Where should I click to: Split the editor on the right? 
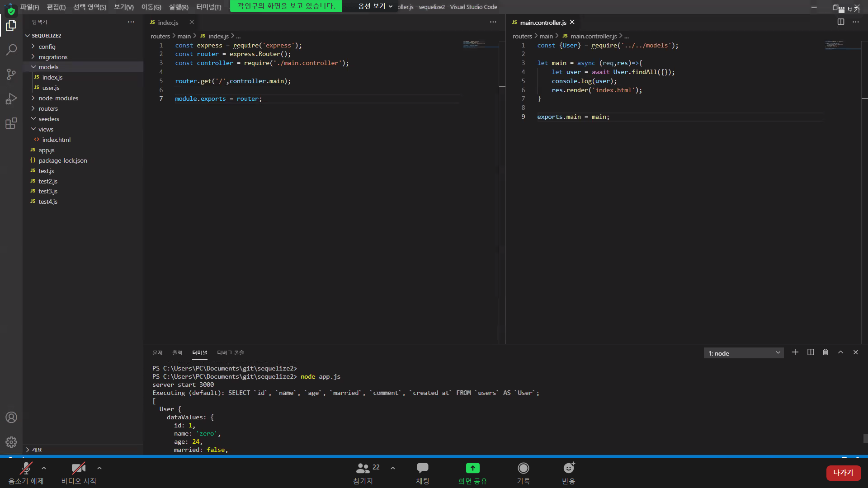(840, 22)
